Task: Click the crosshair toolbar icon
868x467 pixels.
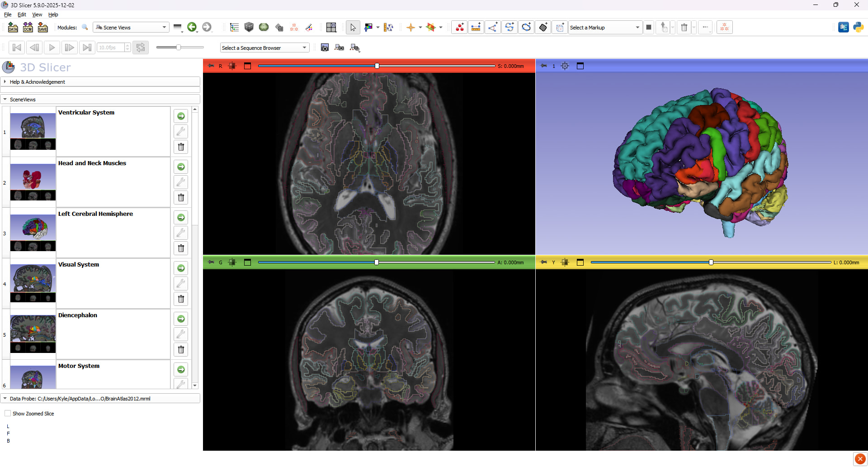Action: 410,28
